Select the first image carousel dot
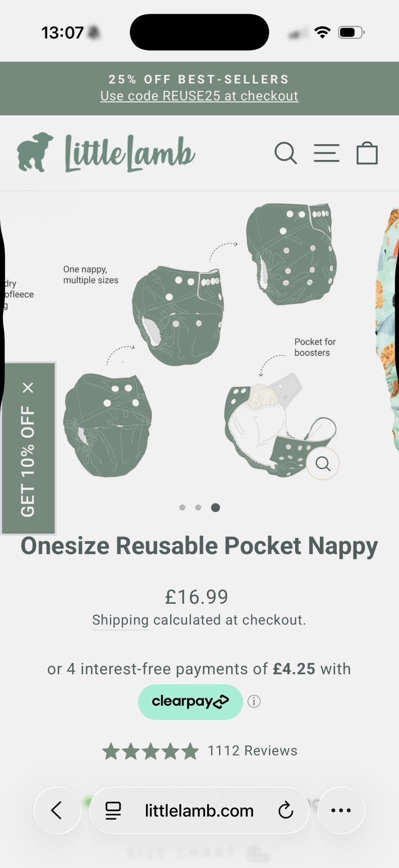The height and width of the screenshot is (868, 399). pos(182,508)
